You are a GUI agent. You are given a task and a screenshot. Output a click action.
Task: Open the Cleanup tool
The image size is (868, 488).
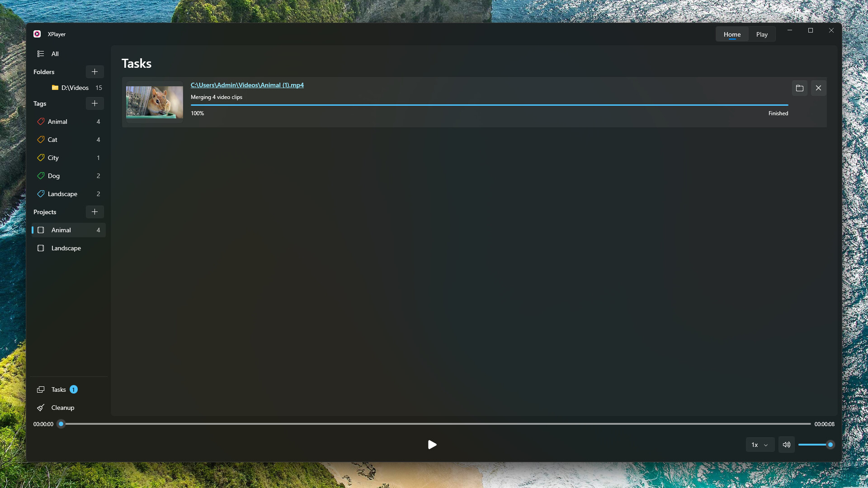click(x=62, y=408)
